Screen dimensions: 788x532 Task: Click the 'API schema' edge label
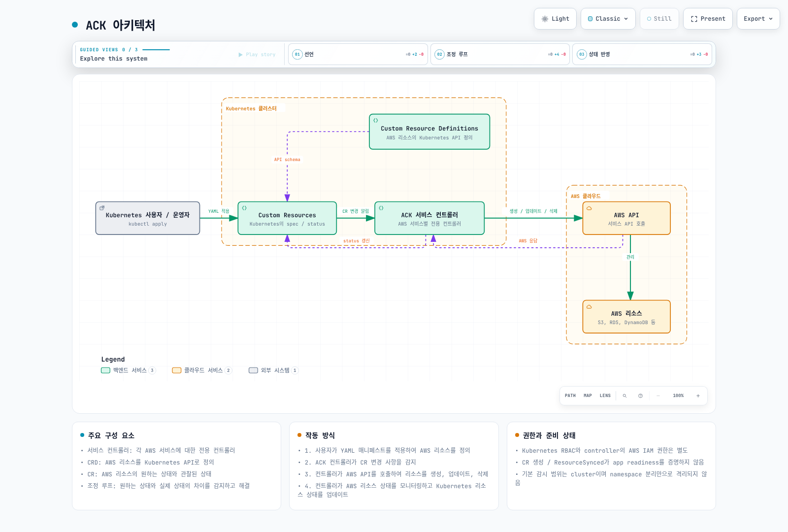[287, 160]
